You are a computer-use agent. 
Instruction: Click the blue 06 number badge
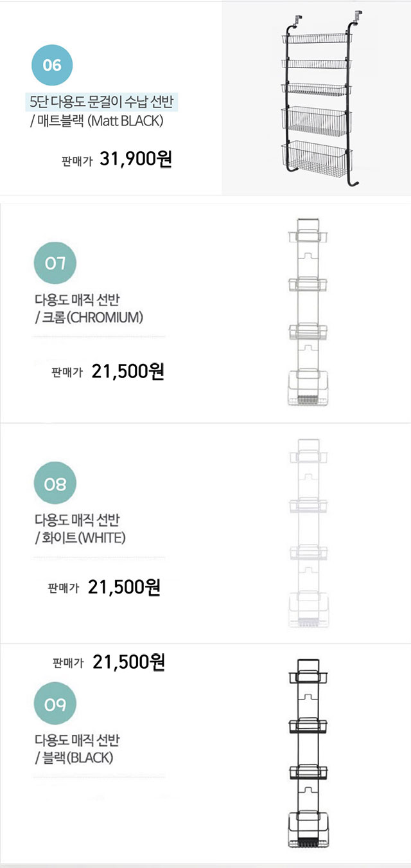[x=52, y=65]
